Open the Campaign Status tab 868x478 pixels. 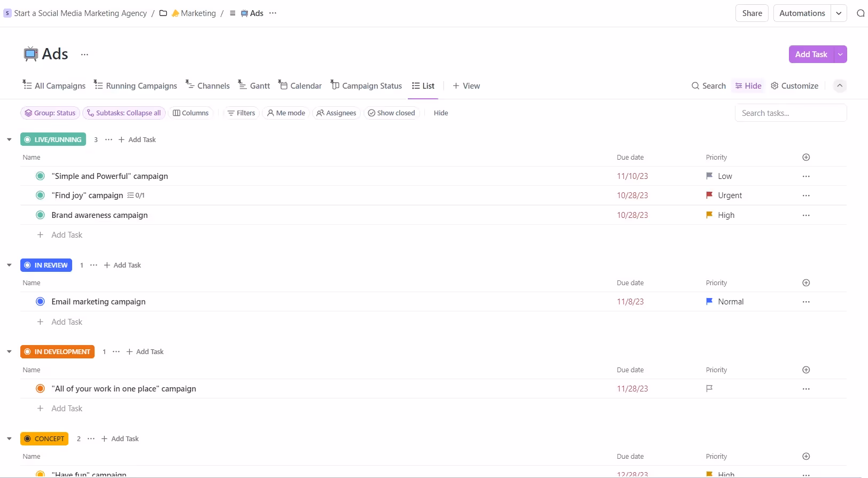(366, 86)
